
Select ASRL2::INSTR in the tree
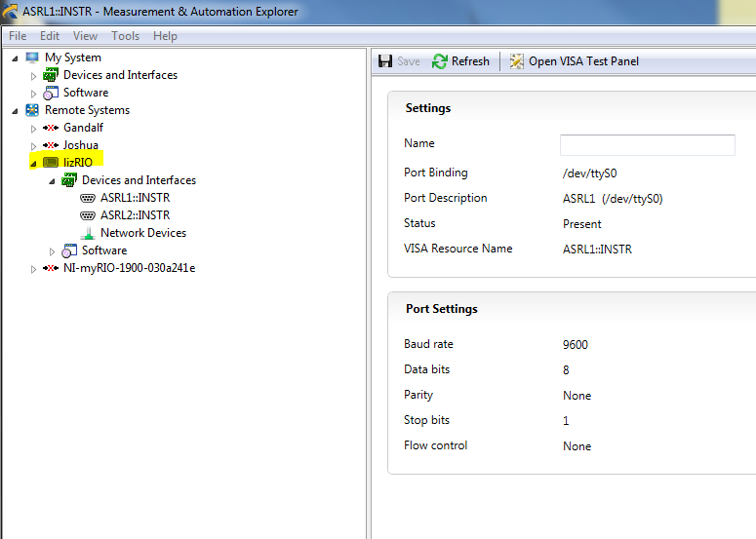click(135, 215)
